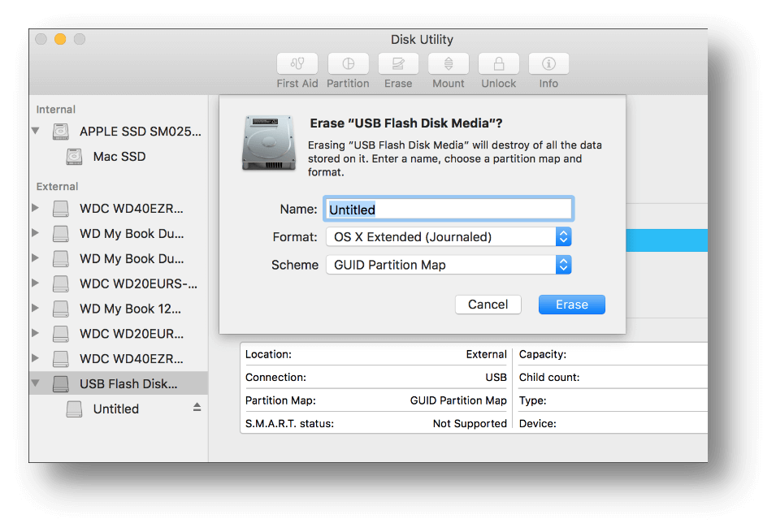Collapse the APPLE SSD disk tree

pos(35,131)
